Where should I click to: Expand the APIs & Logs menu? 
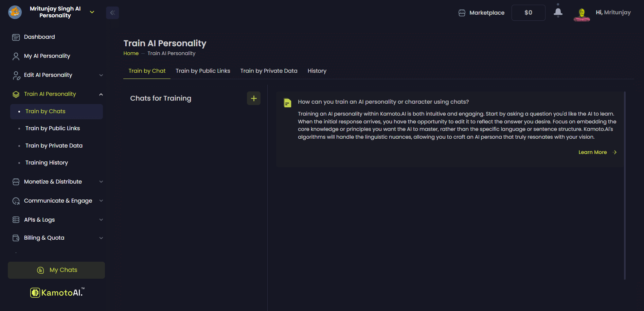[x=101, y=220]
